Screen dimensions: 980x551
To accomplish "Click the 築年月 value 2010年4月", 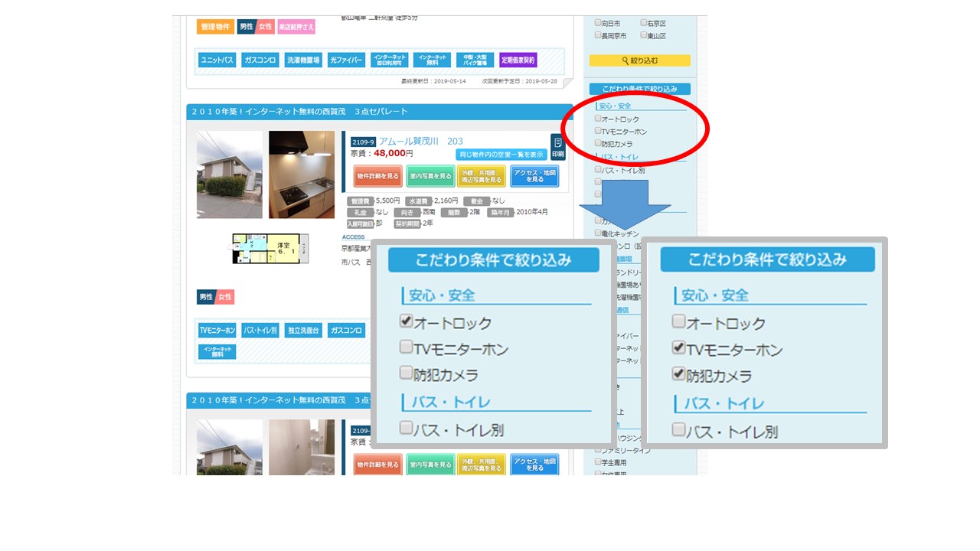I will click(x=532, y=212).
